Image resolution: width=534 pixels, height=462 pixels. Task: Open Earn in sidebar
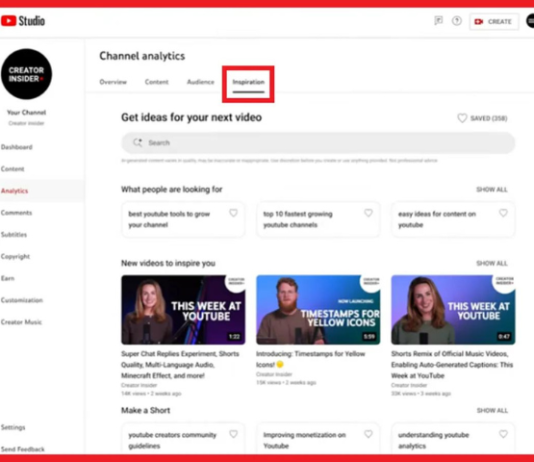[x=7, y=278]
